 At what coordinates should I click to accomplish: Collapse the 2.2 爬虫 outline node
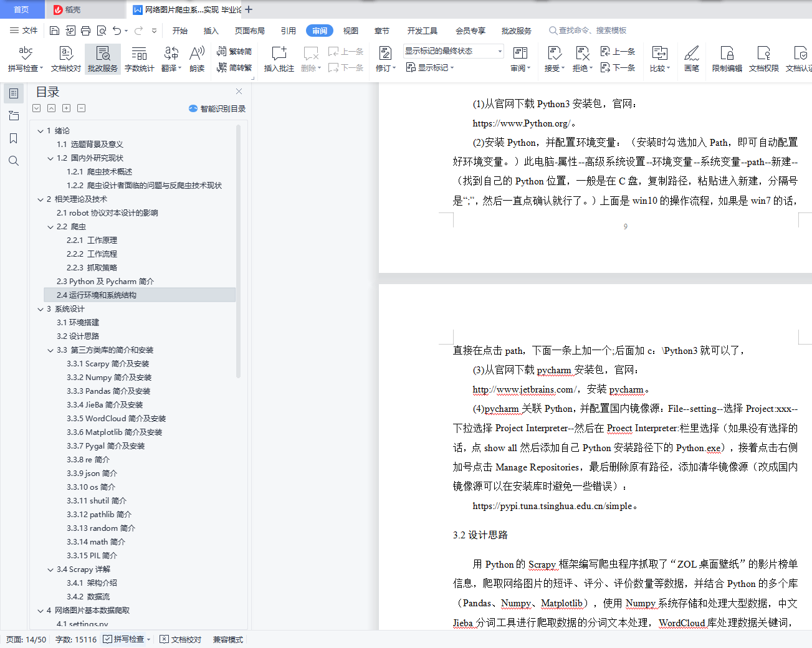click(50, 227)
